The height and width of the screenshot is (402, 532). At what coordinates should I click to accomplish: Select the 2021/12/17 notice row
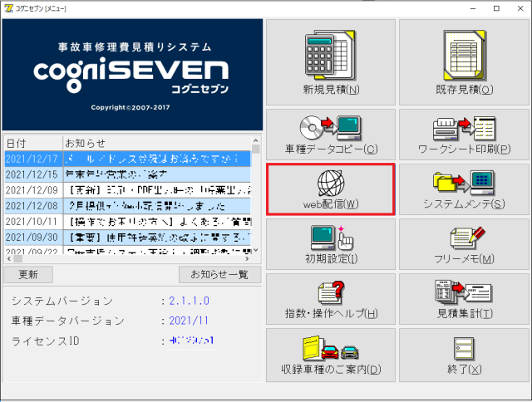[x=125, y=158]
